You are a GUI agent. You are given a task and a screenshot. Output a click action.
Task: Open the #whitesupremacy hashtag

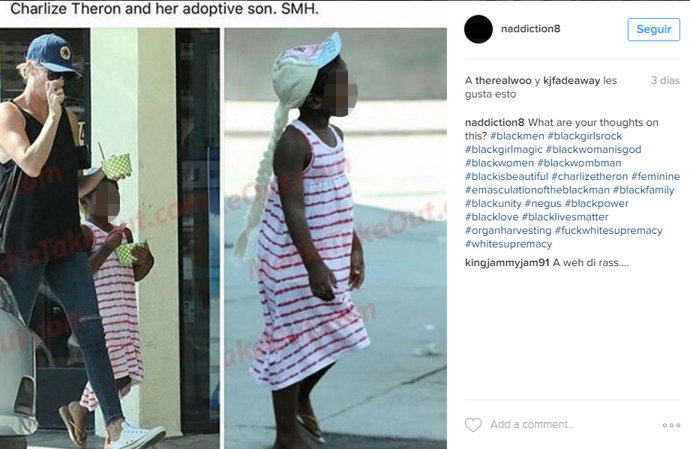(508, 244)
